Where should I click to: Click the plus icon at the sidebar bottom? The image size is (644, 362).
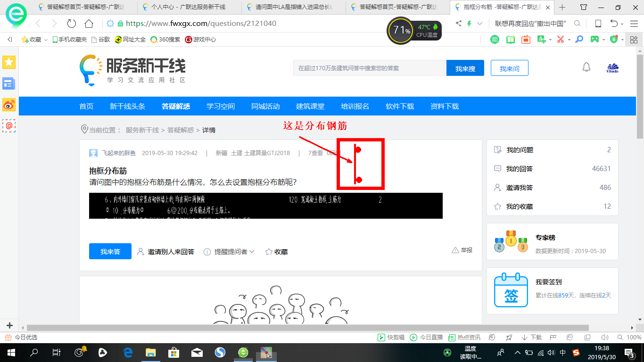(9, 326)
